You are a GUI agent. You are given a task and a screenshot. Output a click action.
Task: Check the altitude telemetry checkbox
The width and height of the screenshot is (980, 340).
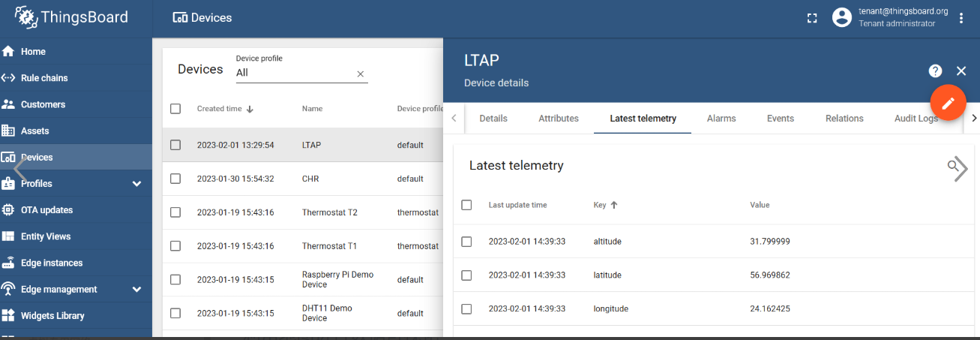(466, 242)
